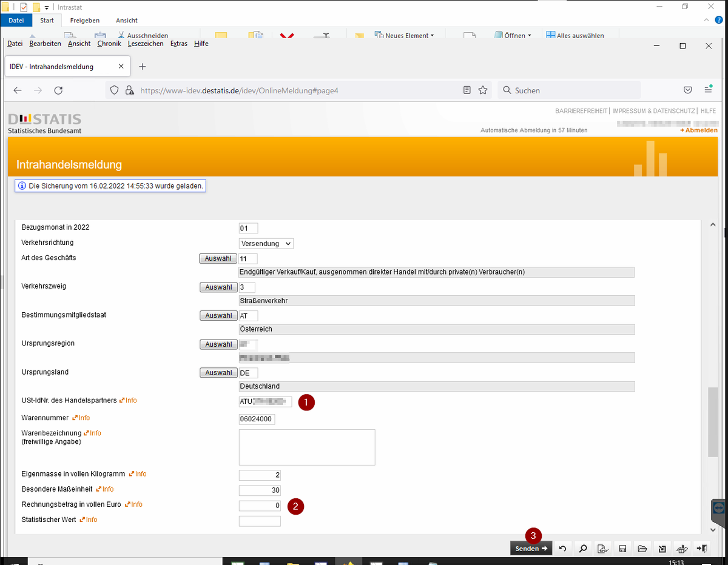Open the Firefox account icon top right
Screen dimensions: 728x565
pyautogui.click(x=709, y=90)
